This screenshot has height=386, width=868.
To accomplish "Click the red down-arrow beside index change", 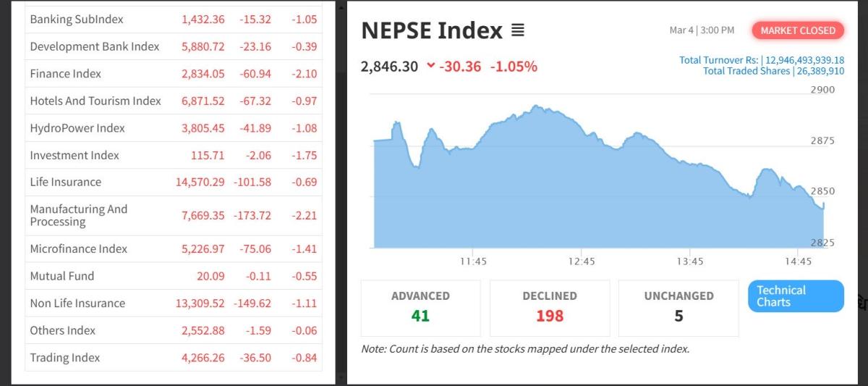I will click(431, 66).
